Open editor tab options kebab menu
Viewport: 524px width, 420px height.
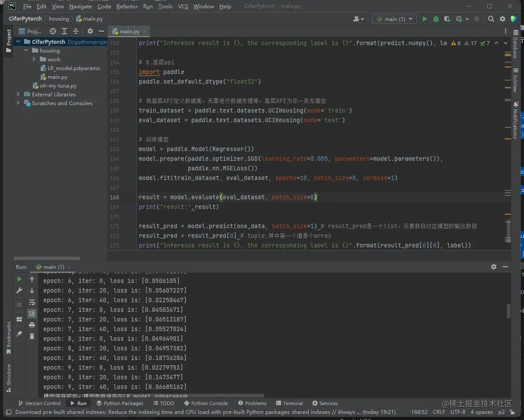point(505,31)
